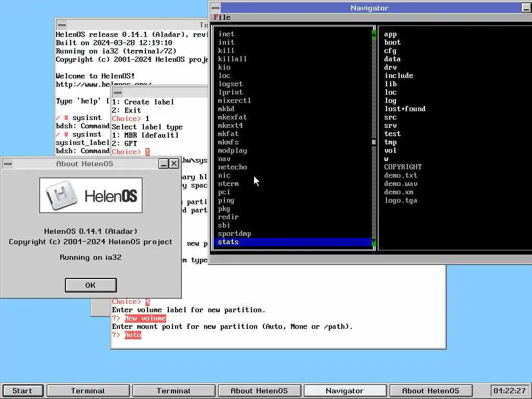Click the scrollbar thumb in left Navigator panel
532x399 pixels.
coord(374,142)
